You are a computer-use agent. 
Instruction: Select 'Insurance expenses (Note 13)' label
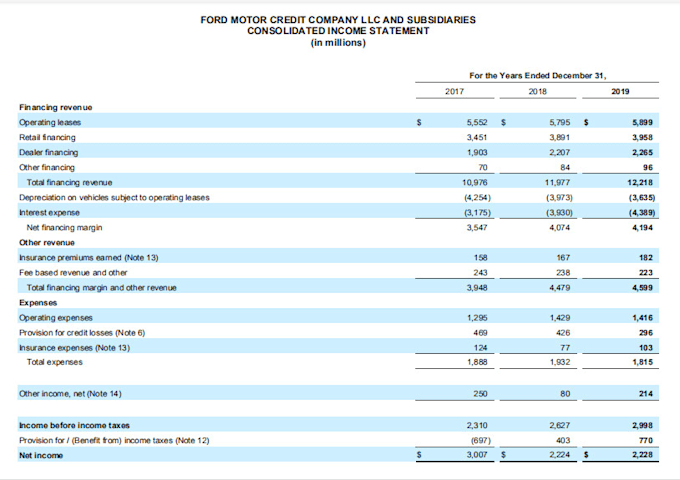74,348
